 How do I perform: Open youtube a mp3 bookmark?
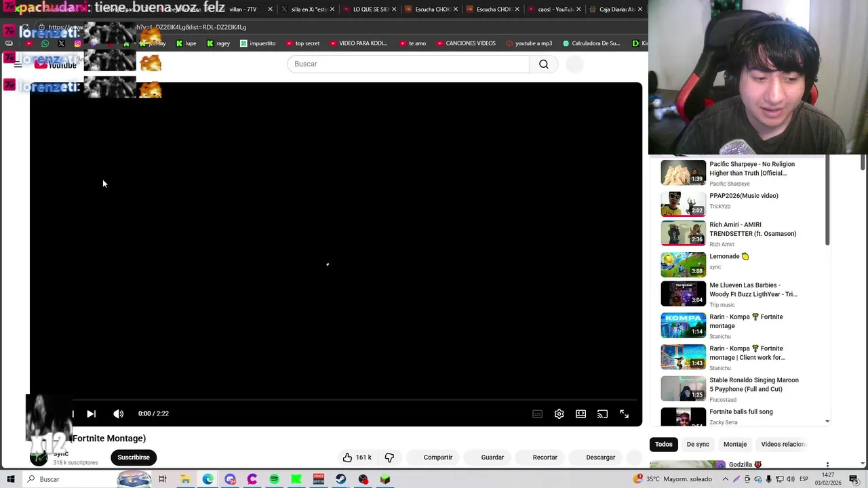[x=529, y=43]
